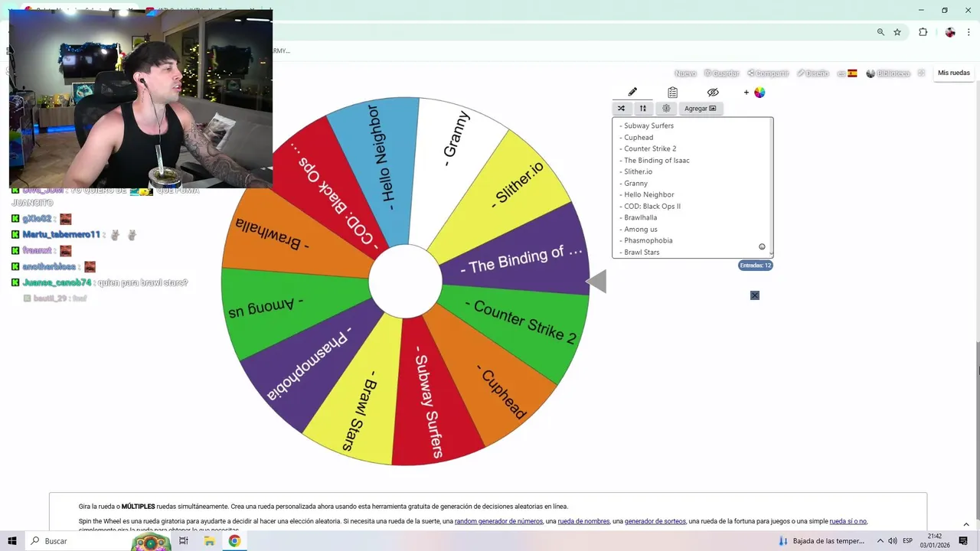Sort the entries with the sort icon
Viewport: 980px width, 551px height.
pos(643,109)
